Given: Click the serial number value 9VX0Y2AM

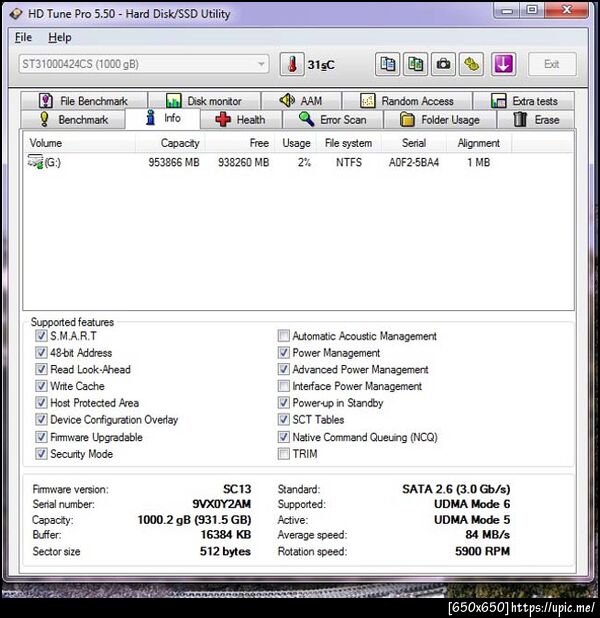Looking at the screenshot, I should 222,504.
